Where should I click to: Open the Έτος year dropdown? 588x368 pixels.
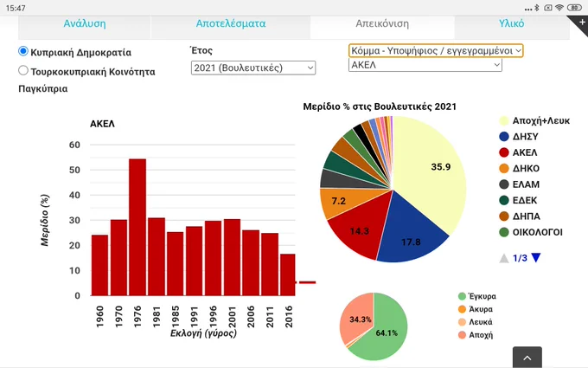tap(253, 68)
